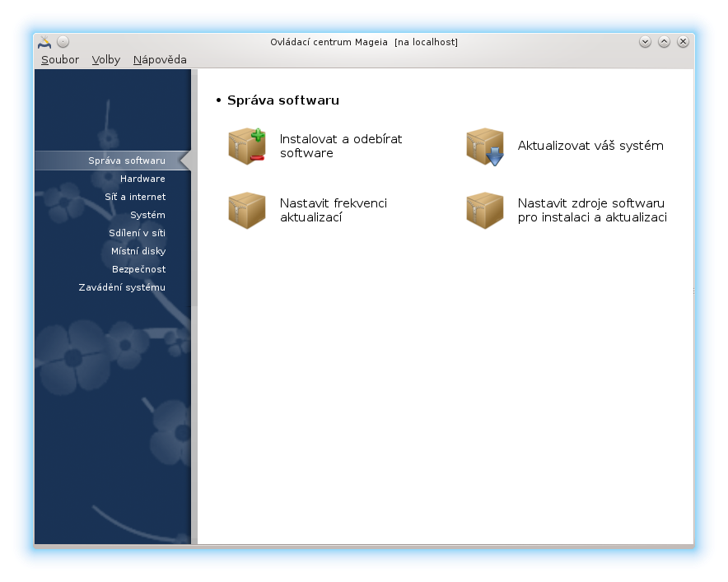Open "Nastavit zdroje softwaru pro instalaci a aktualizaci"
Screen dimensions: 728x582
[x=592, y=210]
